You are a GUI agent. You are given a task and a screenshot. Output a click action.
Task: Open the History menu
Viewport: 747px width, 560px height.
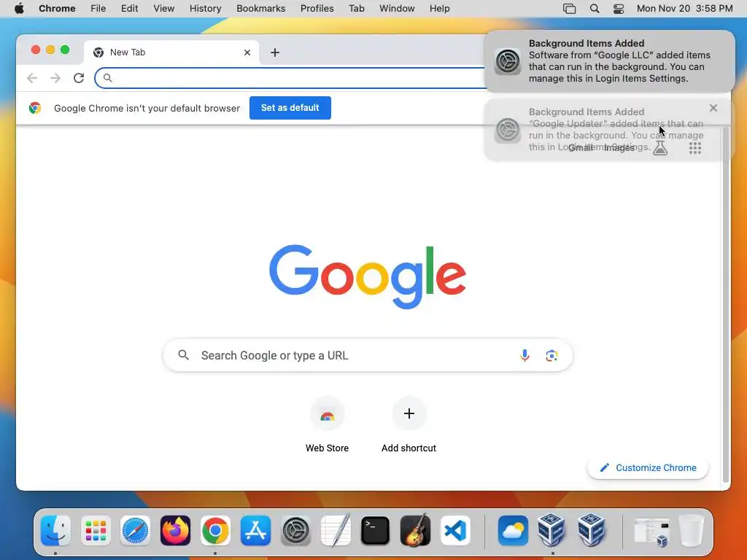click(205, 9)
